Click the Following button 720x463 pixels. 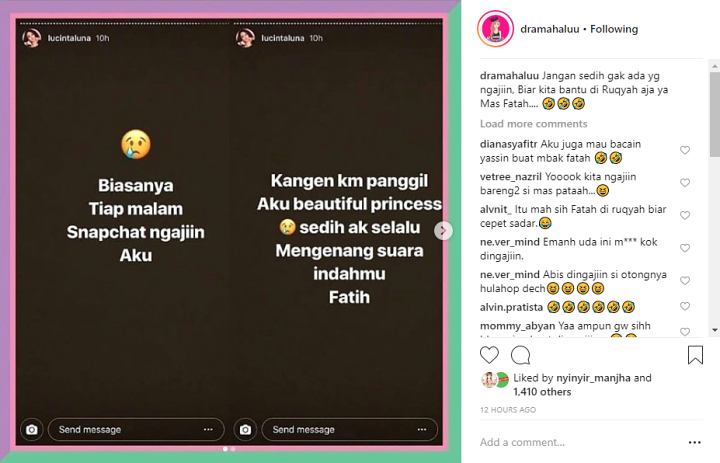coord(614,29)
